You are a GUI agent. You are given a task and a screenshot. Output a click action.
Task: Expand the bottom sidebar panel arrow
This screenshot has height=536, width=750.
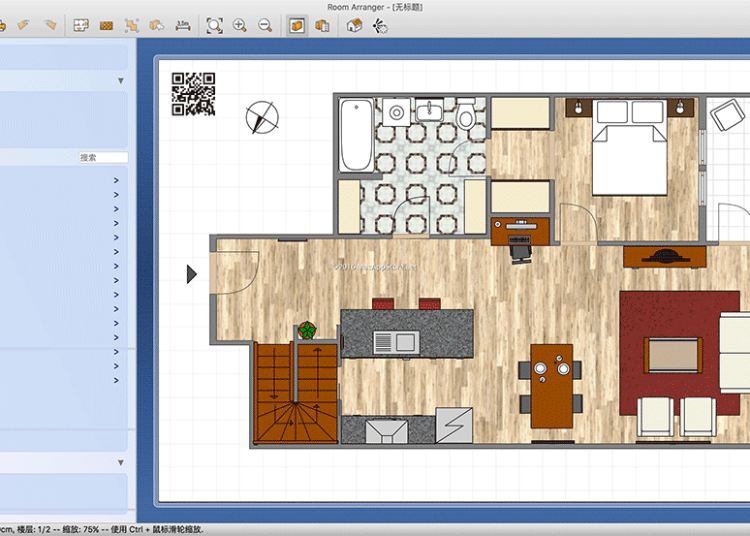pyautogui.click(x=121, y=462)
